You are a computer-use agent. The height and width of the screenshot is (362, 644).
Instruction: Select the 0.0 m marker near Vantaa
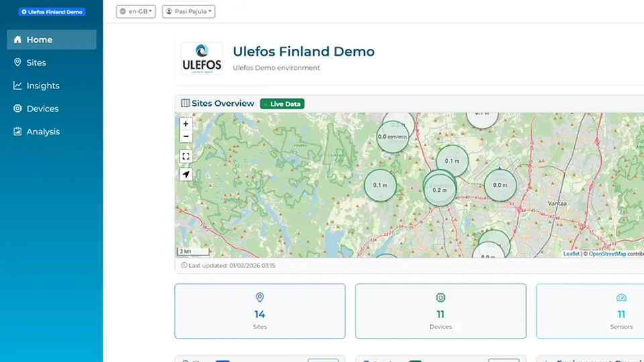tap(500, 185)
